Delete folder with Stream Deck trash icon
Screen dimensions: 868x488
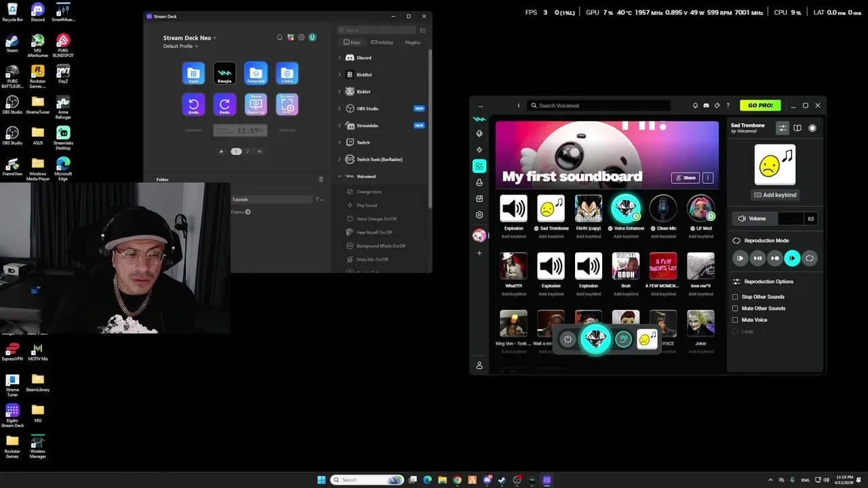coord(321,179)
